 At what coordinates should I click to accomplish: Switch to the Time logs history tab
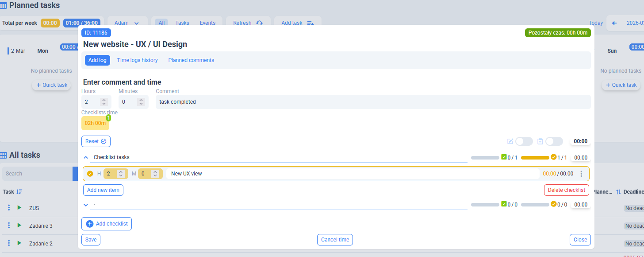pyautogui.click(x=137, y=60)
